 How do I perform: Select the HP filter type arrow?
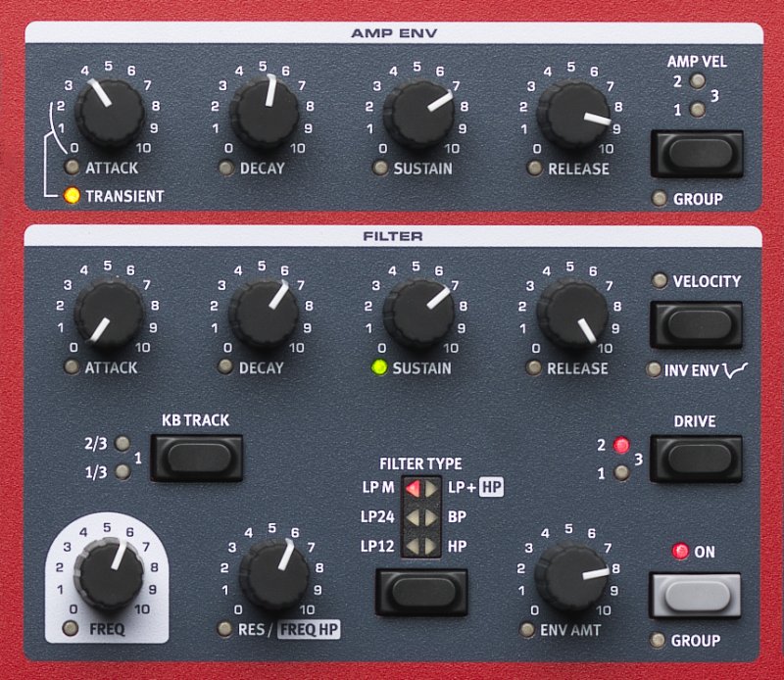[x=432, y=544]
